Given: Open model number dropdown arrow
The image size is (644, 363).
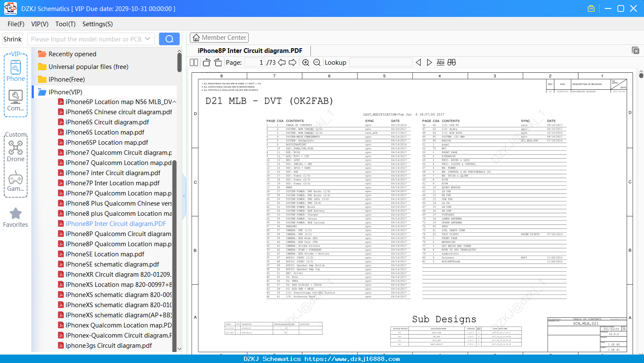Looking at the screenshot, I should 148,39.
